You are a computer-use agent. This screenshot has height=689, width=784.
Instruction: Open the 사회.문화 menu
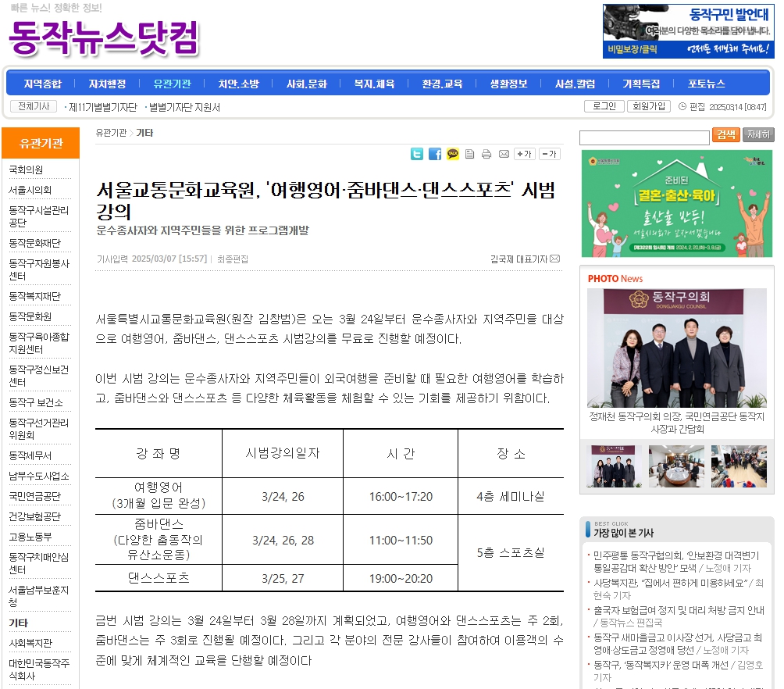[307, 84]
